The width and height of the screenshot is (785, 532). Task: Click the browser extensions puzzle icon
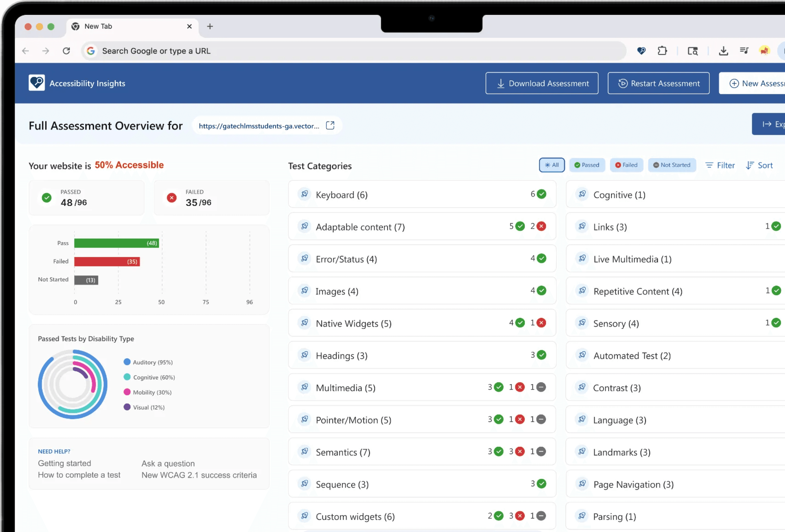662,51
